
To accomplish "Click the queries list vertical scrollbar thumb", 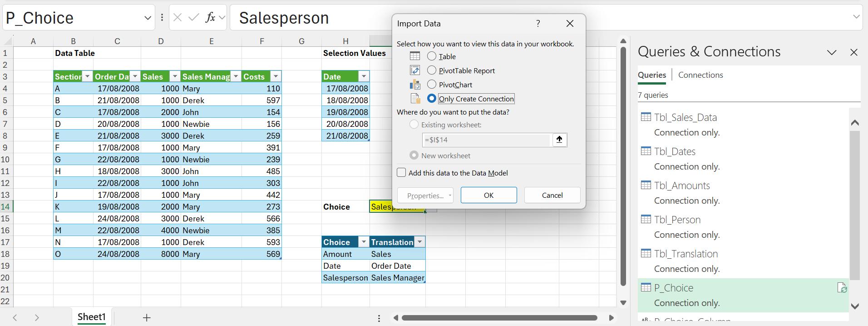I will [x=855, y=206].
